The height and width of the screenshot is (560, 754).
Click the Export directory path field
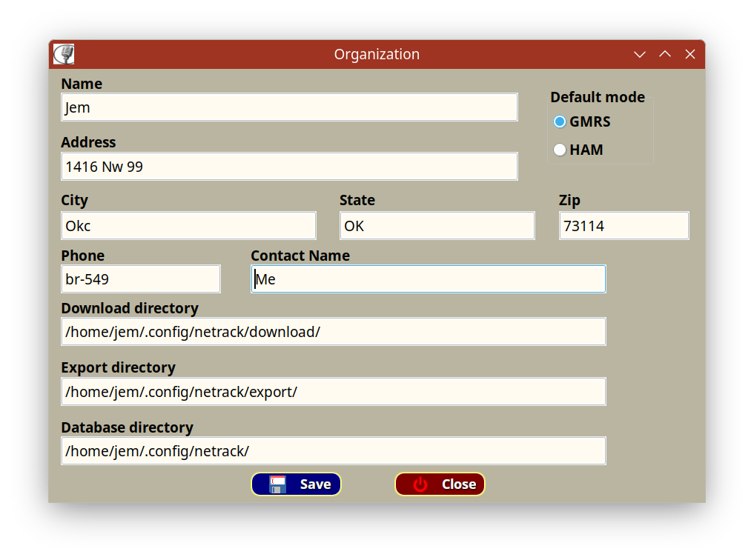pos(334,392)
